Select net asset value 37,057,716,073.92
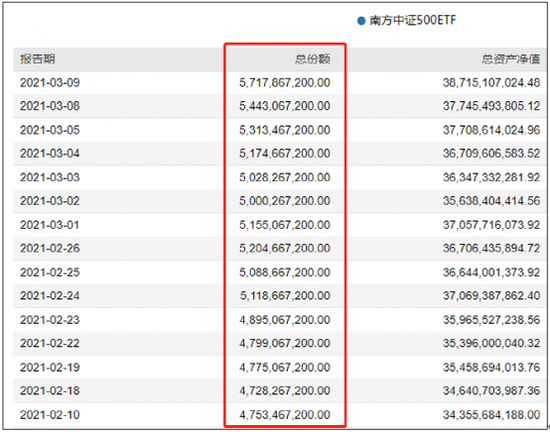 (x=491, y=225)
